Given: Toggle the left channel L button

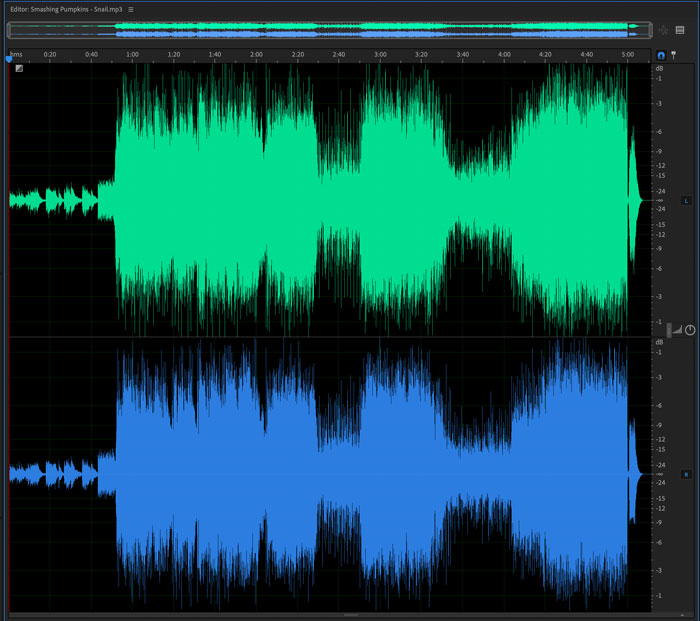Looking at the screenshot, I should (x=686, y=201).
